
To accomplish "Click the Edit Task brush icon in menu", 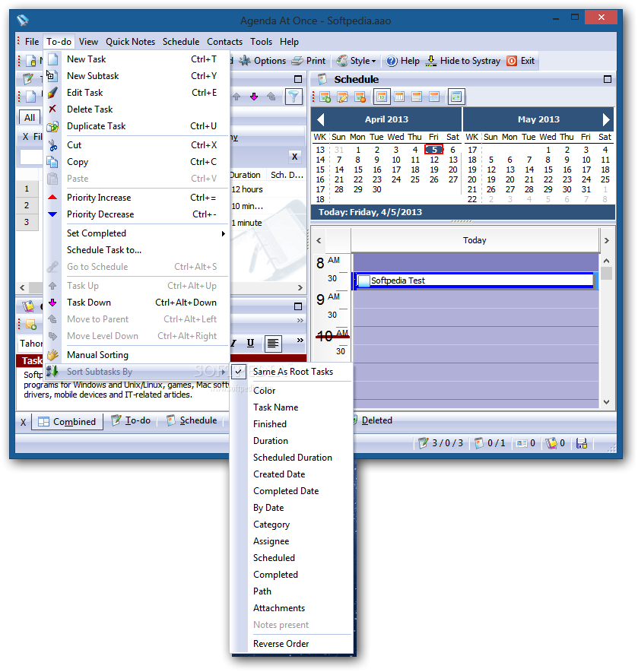I will point(52,93).
